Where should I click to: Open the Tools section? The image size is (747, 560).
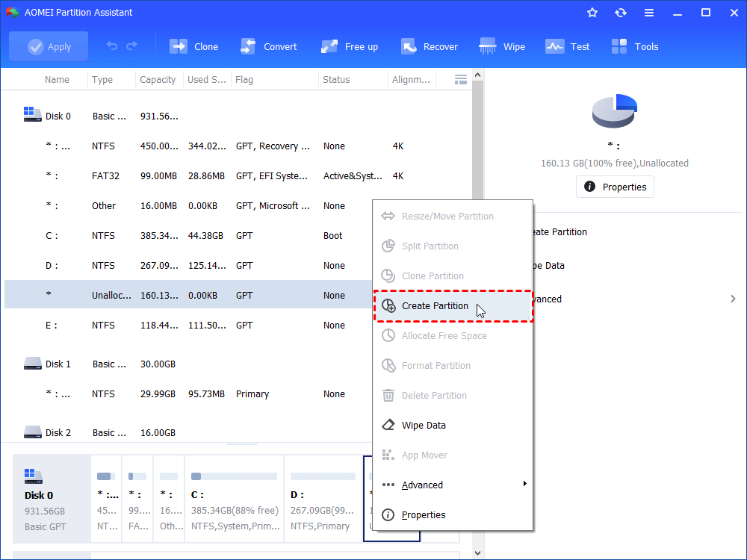point(634,46)
